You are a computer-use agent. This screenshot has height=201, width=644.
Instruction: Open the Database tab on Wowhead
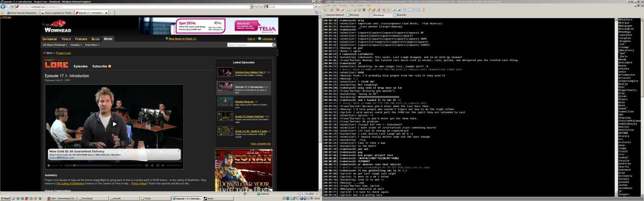[50, 39]
